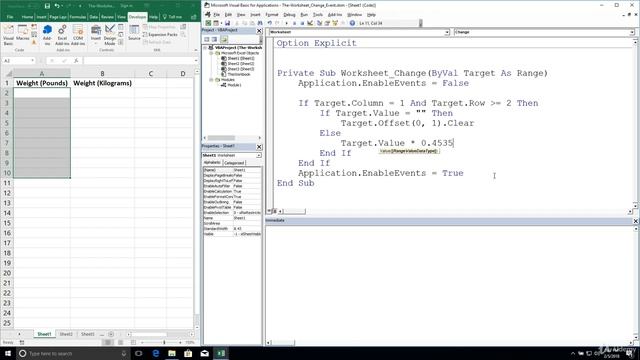This screenshot has height=360, width=640.
Task: Close the Immediate window pane
Action: [636, 221]
